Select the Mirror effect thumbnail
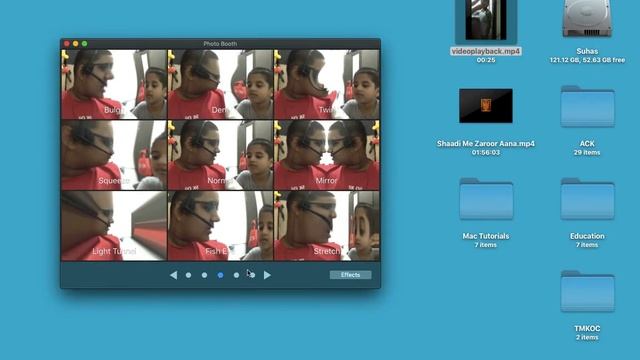 point(327,155)
